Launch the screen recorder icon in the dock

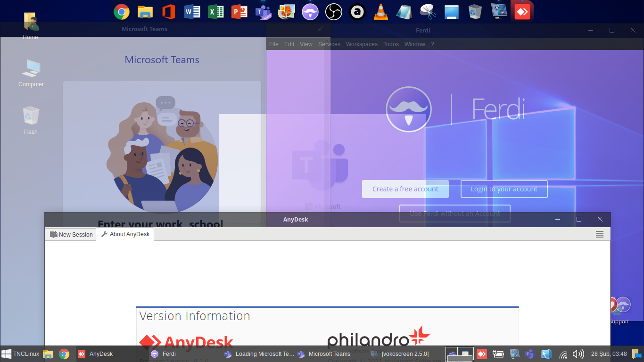point(499,11)
